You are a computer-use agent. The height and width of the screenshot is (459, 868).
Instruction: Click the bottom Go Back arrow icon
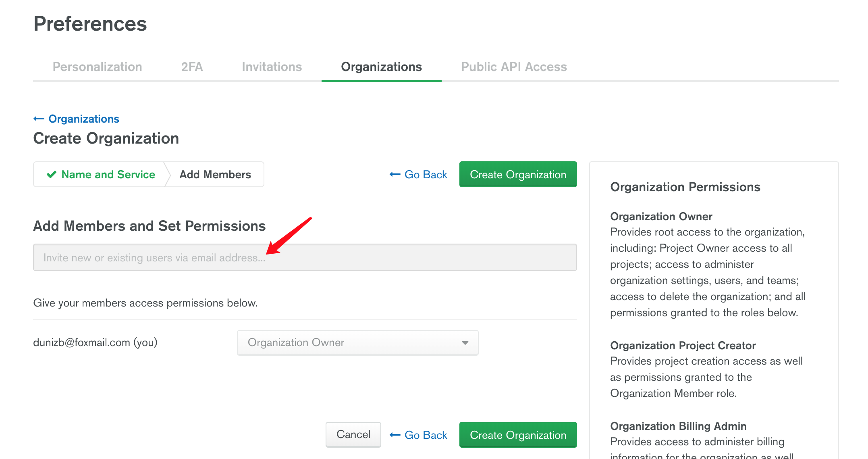(x=395, y=435)
